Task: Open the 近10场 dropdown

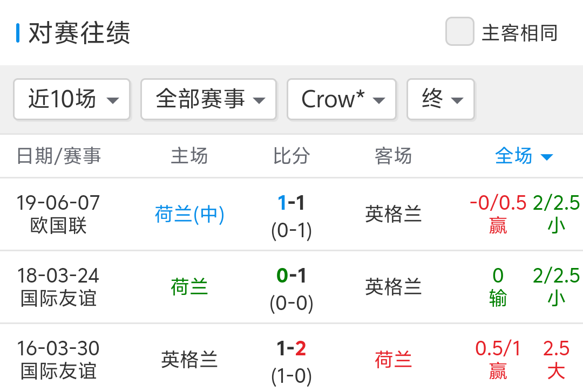Action: tap(72, 99)
